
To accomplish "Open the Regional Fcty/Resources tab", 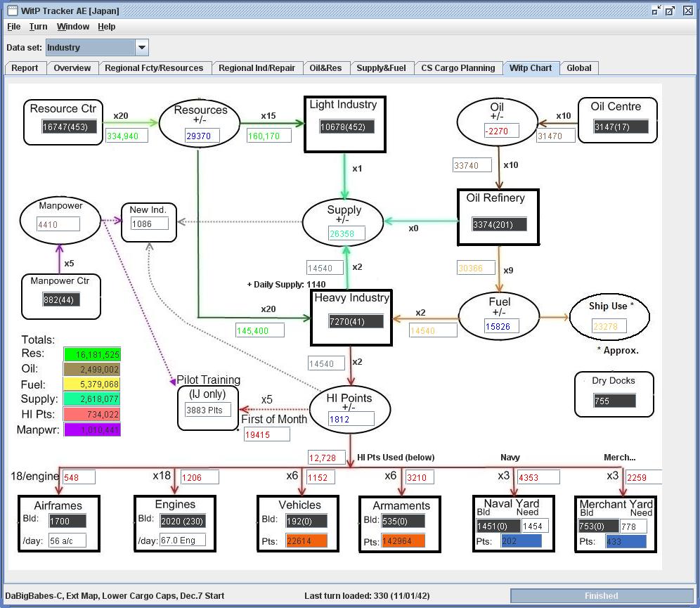I will tap(154, 68).
